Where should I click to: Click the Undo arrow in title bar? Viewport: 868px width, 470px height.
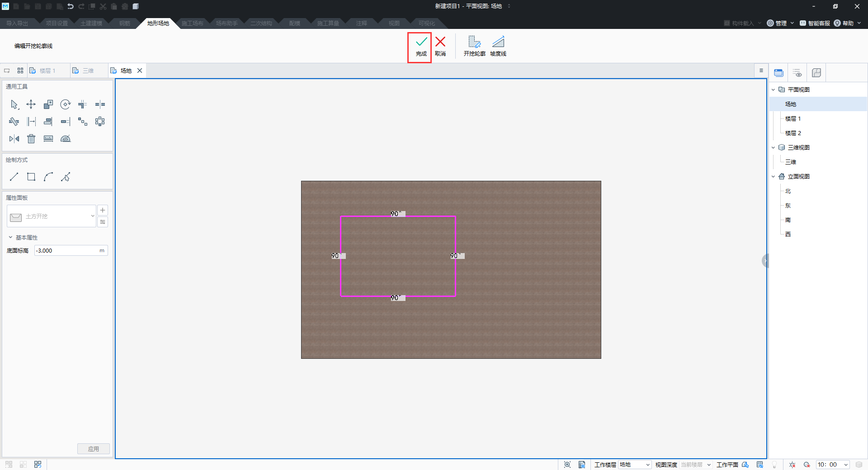pos(70,6)
